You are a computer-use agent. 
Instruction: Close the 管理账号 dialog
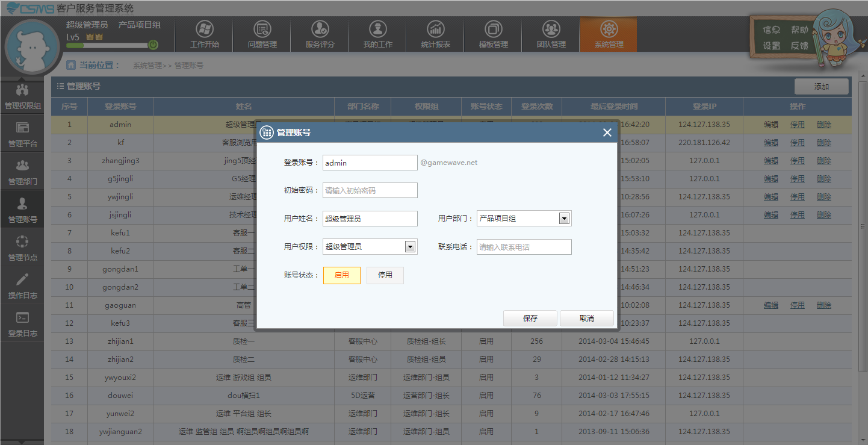click(x=607, y=132)
